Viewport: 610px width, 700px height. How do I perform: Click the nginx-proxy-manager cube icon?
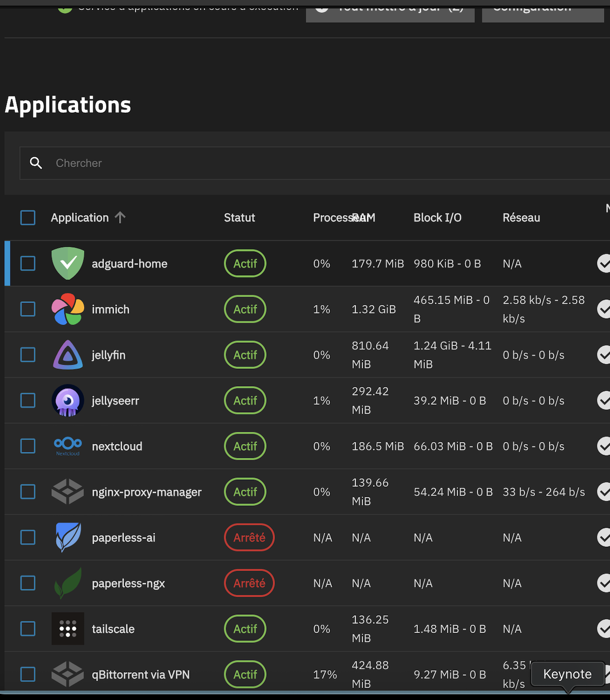point(68,492)
